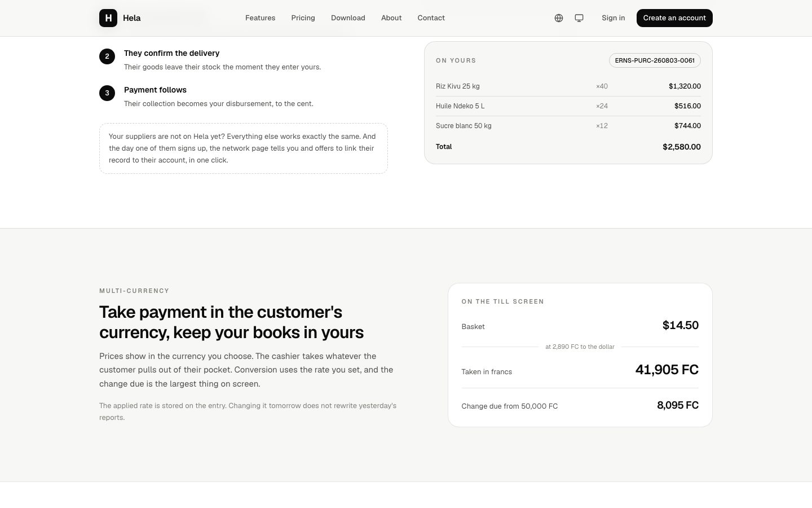Select the Riz Kivu 25 kg row
The width and height of the screenshot is (812, 508).
(568, 86)
